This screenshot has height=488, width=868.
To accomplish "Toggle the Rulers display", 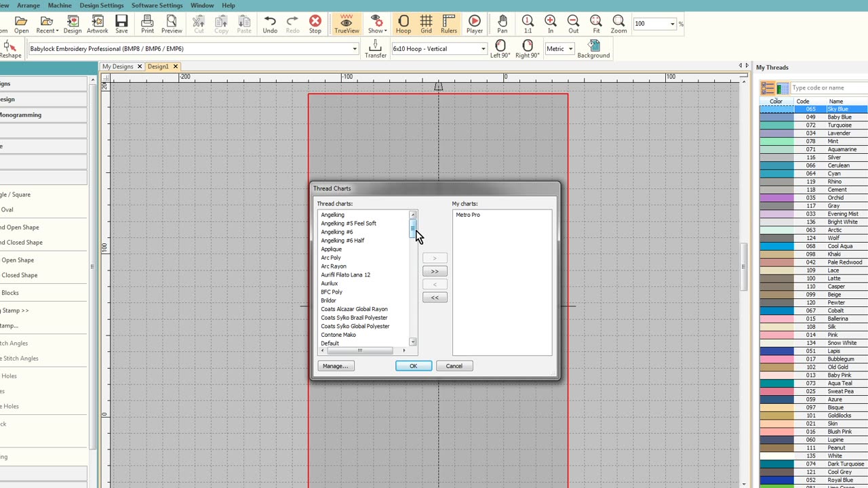I will click(x=449, y=24).
